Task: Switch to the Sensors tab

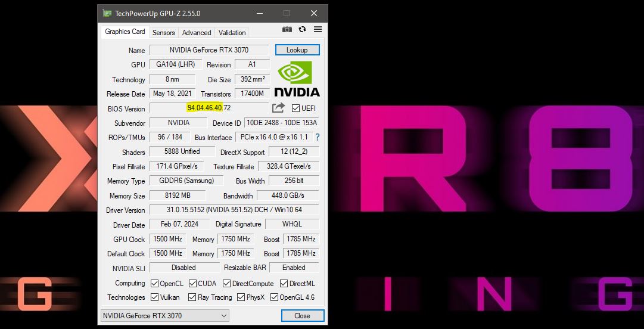Action: (163, 32)
